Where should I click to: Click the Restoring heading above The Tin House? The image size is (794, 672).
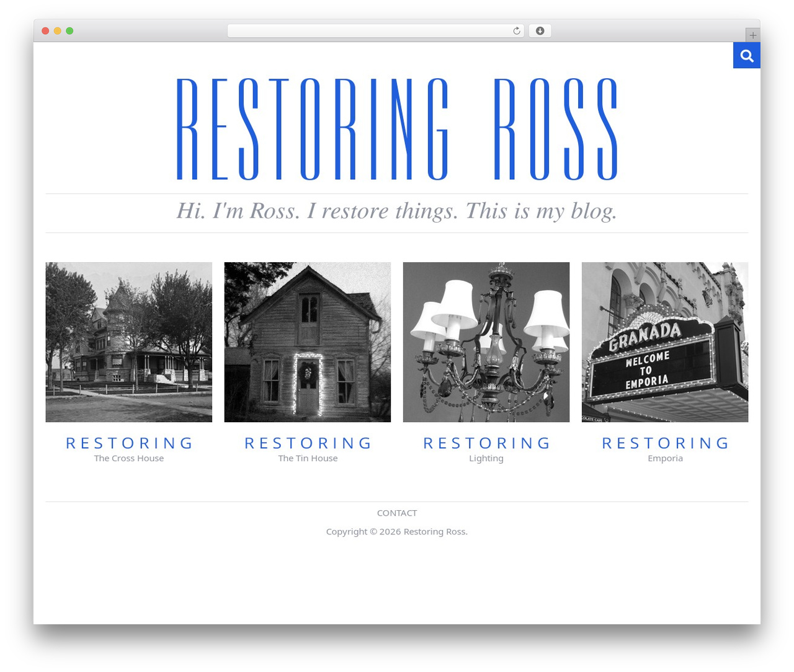308,443
